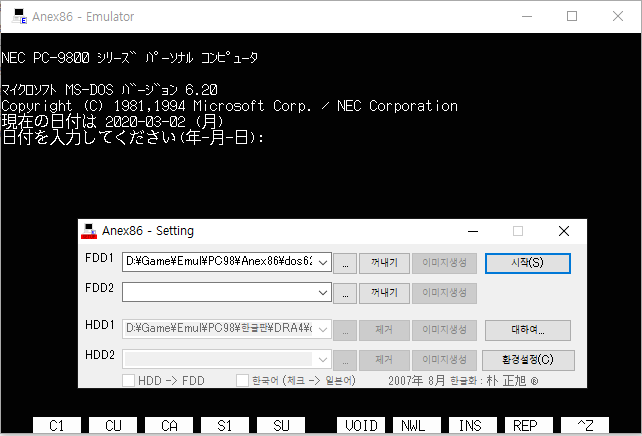
Task: Click 이미지생성 button in the FDD1 row
Action: (444, 263)
